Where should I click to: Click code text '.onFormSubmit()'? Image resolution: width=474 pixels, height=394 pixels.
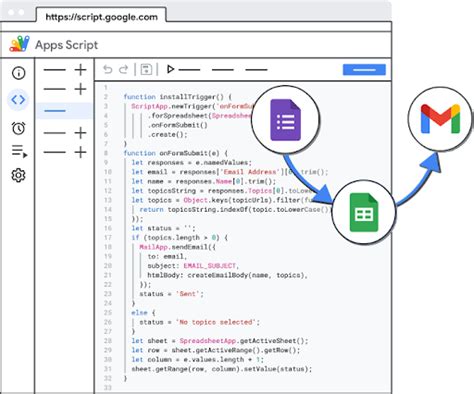click(178, 125)
